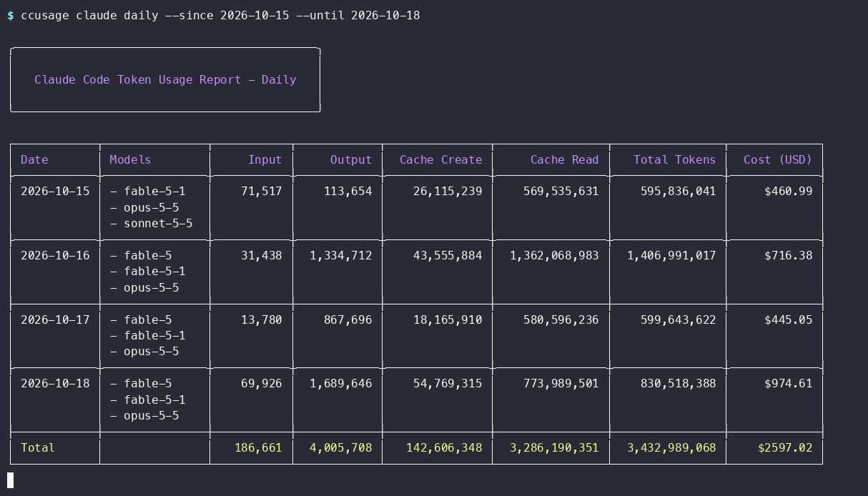This screenshot has width=868, height=496.
Task: Select date cell 2026-10-17
Action: (x=55, y=319)
